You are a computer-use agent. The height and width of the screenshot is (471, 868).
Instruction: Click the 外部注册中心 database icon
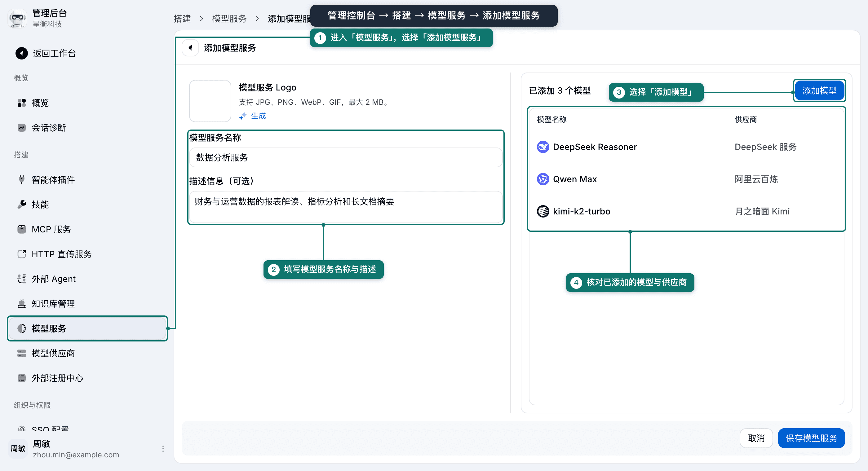click(22, 378)
